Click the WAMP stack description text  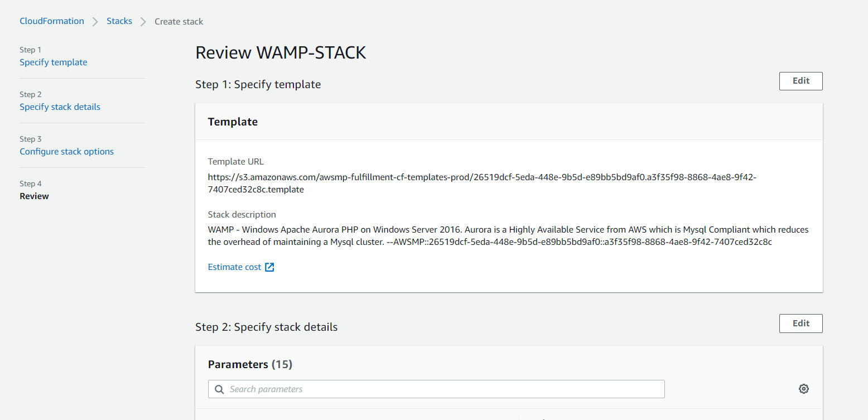pos(508,236)
